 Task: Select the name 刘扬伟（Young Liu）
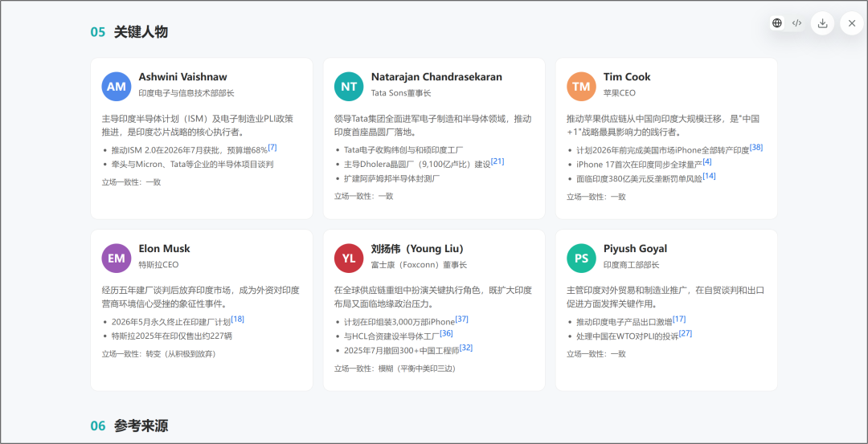click(x=418, y=249)
